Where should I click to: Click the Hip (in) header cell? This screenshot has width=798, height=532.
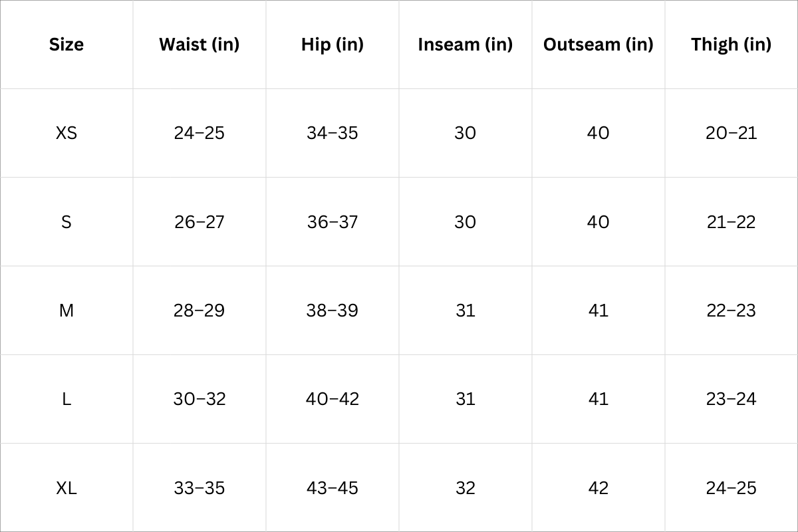click(332, 45)
